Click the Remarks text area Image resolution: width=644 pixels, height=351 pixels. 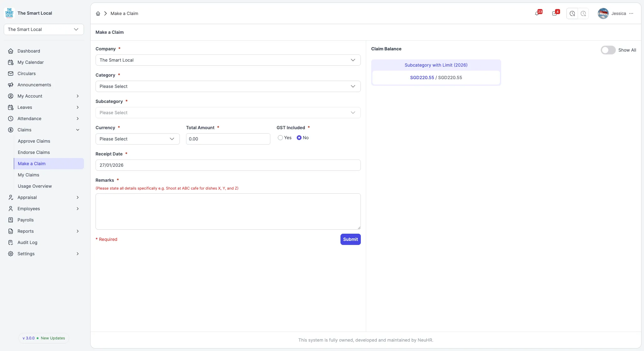(228, 211)
